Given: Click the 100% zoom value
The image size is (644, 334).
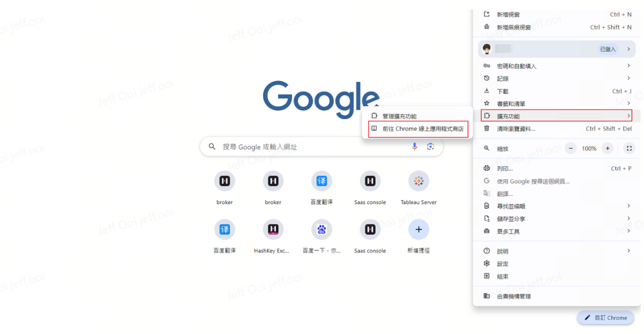Looking at the screenshot, I should coord(589,149).
